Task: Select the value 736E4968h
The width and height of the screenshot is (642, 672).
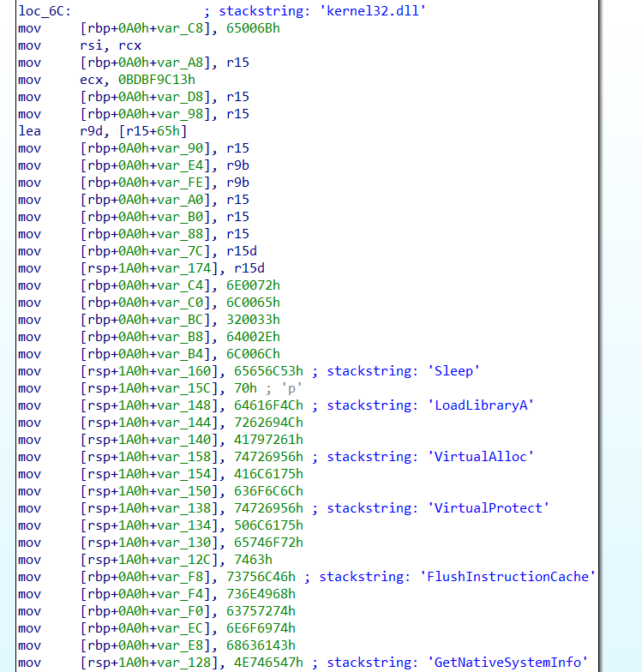Action: (x=261, y=593)
